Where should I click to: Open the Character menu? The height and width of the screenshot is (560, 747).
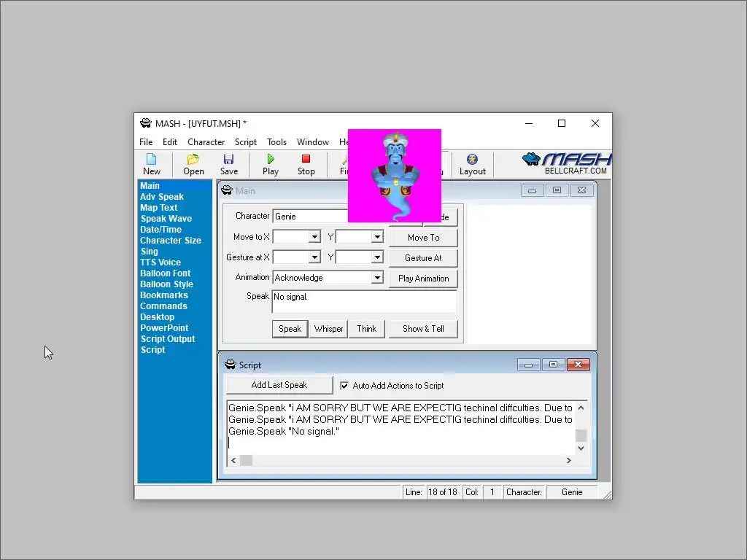[206, 142]
